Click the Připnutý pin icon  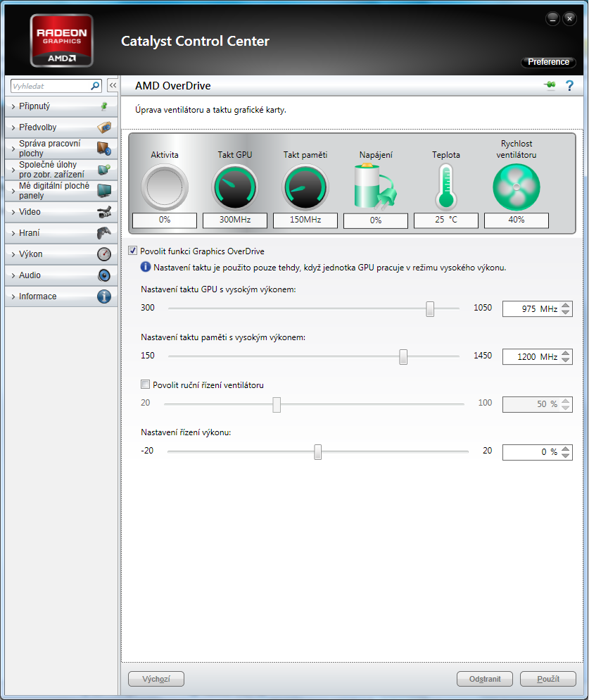click(x=104, y=106)
